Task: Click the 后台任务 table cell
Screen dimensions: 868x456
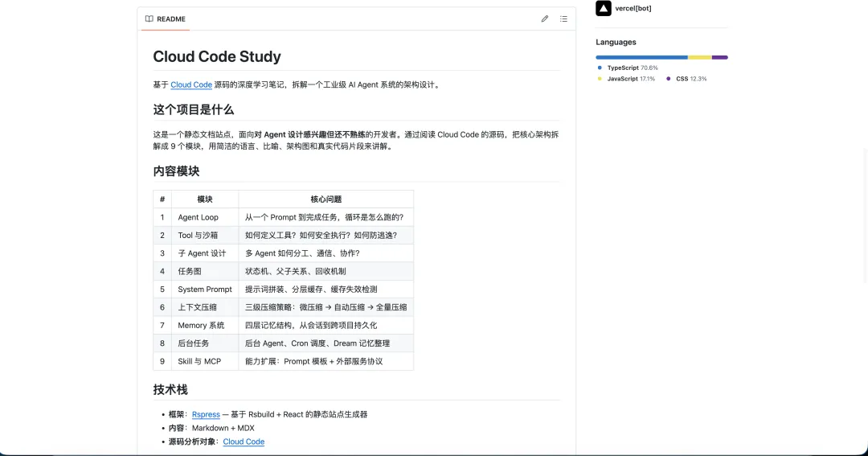Action: pos(205,343)
